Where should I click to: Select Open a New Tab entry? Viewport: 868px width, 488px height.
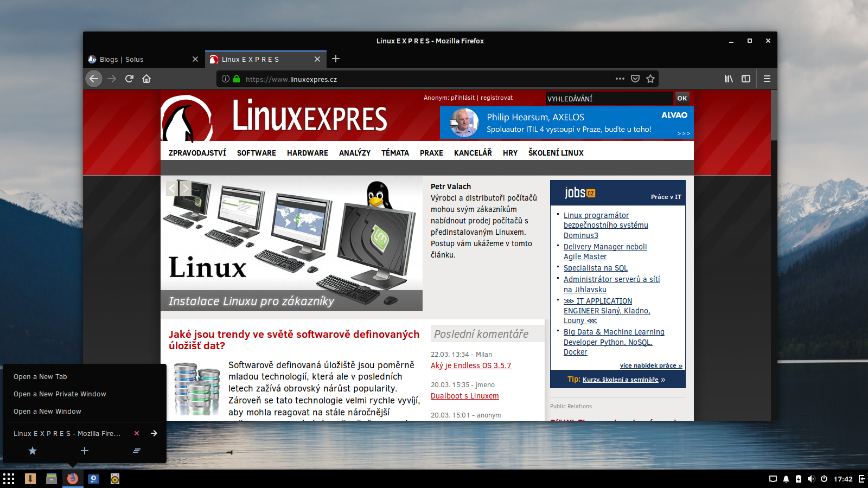point(85,377)
